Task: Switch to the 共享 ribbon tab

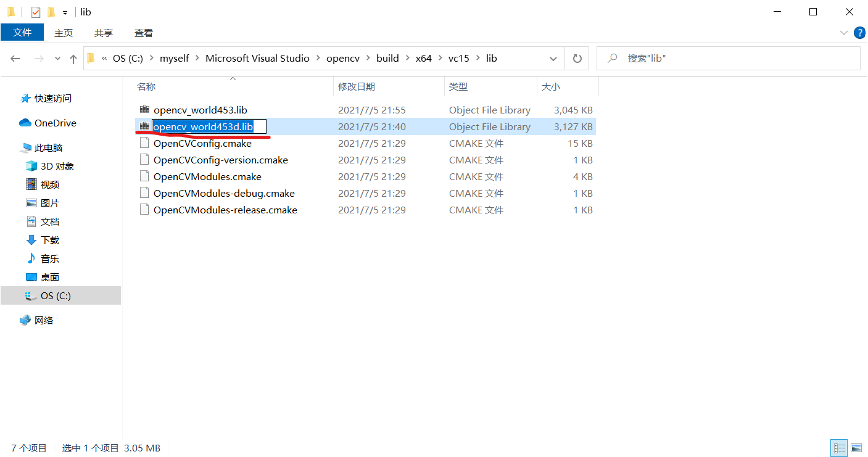Action: (104, 33)
